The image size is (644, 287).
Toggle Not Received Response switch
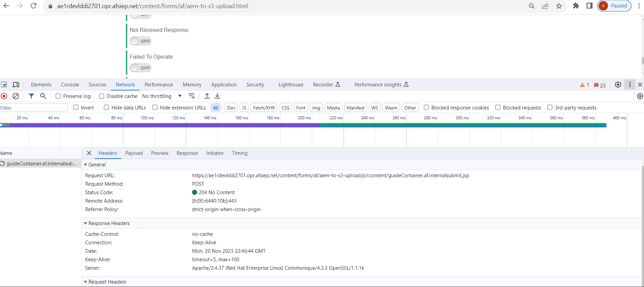140,41
